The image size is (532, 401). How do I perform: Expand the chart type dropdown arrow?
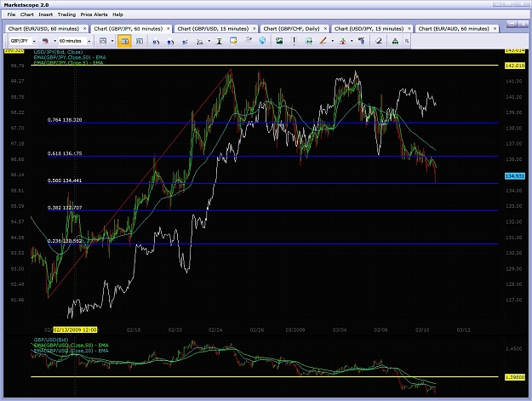pos(112,41)
